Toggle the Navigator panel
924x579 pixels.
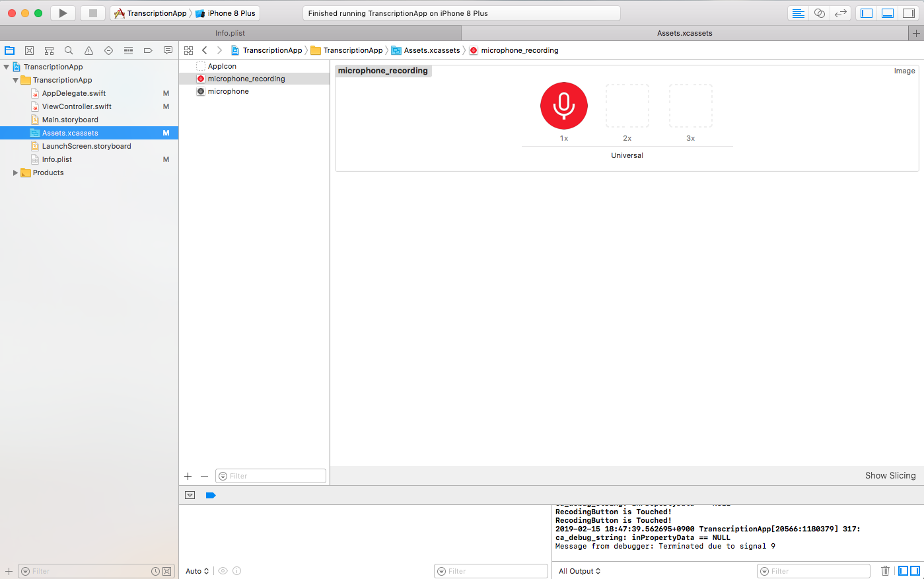tap(867, 13)
